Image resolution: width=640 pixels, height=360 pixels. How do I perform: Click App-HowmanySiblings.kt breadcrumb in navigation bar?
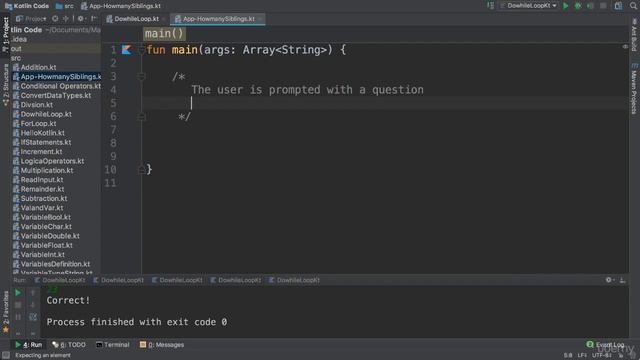121,6
